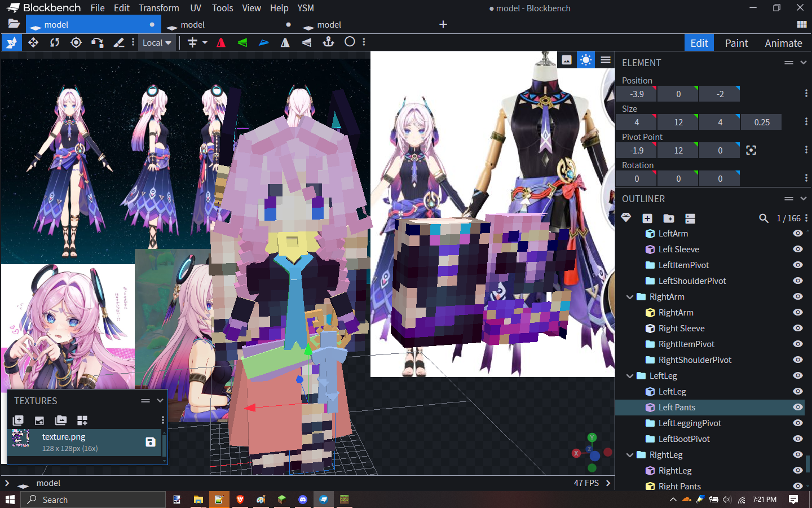Image resolution: width=812 pixels, height=508 pixels.
Task: Click the Size inflate value 0.25
Action: click(762, 122)
